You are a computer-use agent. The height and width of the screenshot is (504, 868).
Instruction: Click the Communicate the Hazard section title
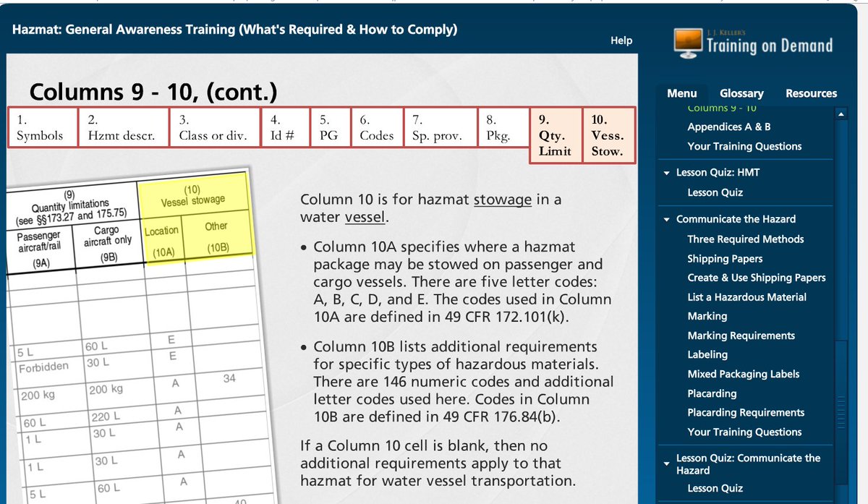tap(736, 219)
